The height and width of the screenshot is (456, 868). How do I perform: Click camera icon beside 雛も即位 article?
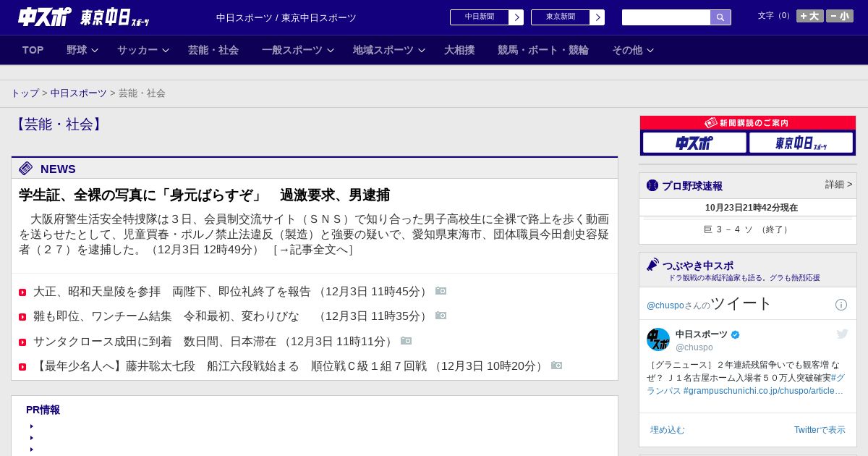point(441,316)
